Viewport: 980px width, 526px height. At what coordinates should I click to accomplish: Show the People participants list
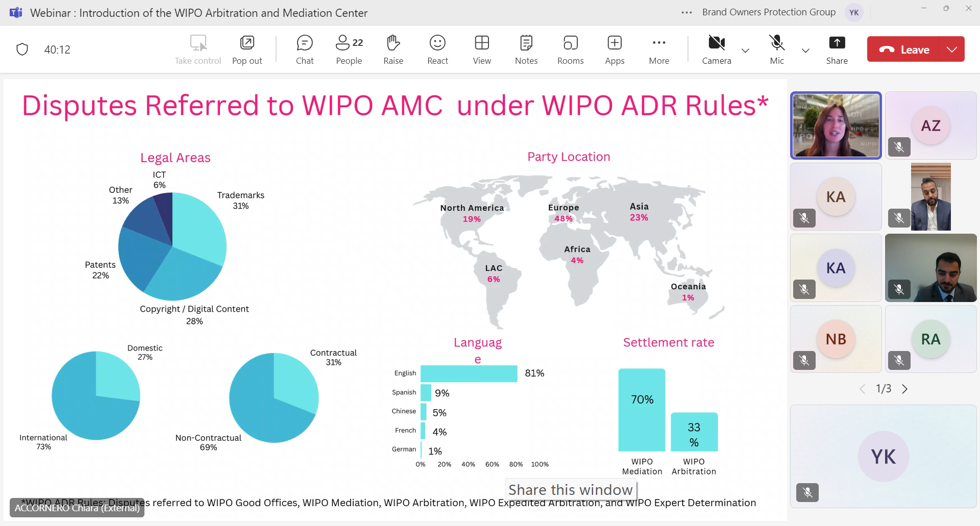tap(349, 49)
